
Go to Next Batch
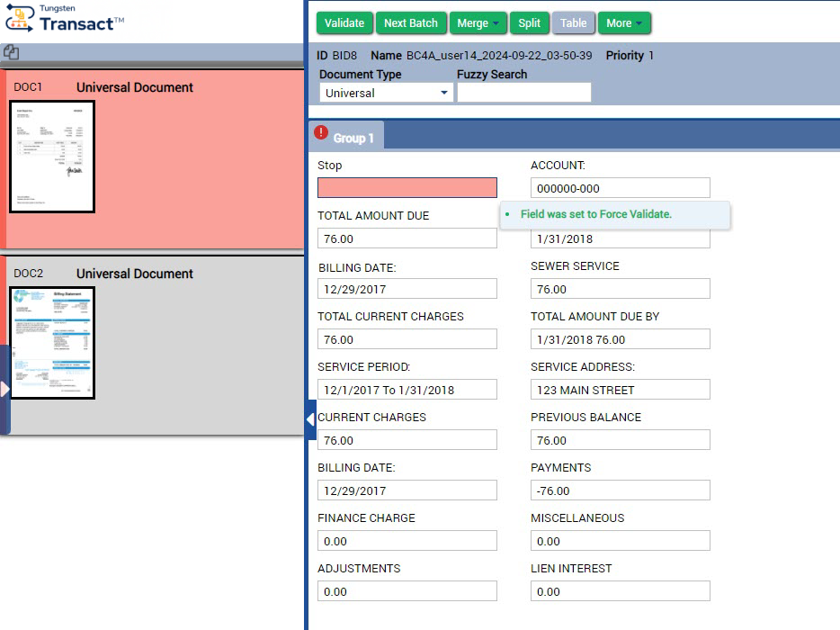(x=410, y=23)
